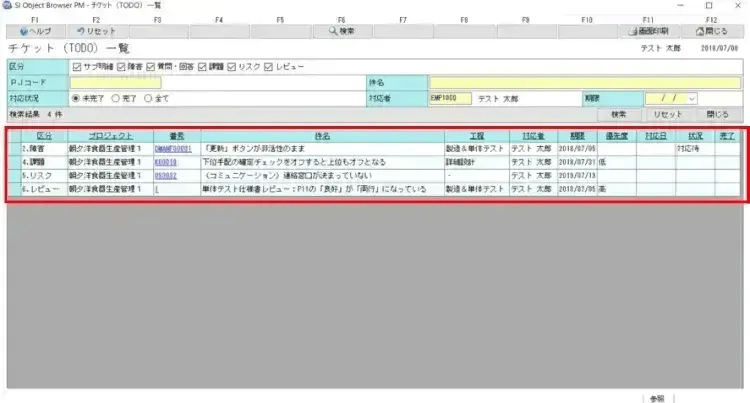This screenshot has width=750, height=403.
Task: Click the F12 閉じる toolbar icon
Action: click(711, 31)
